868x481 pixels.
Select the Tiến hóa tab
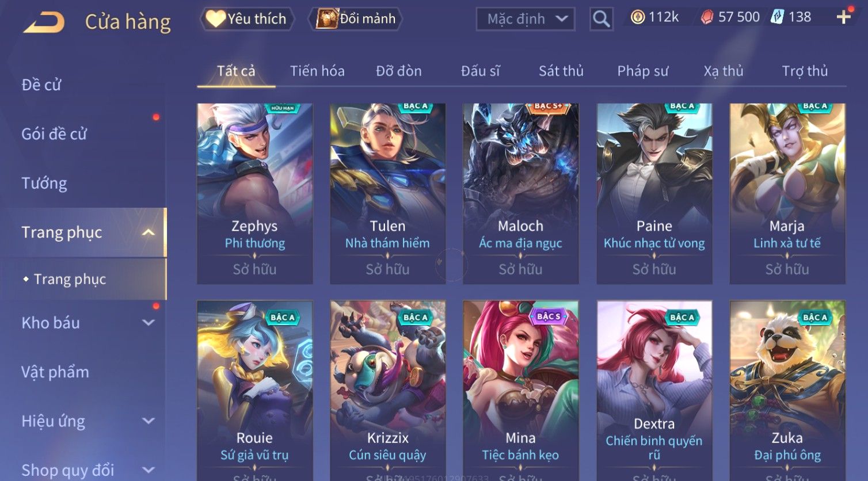(x=317, y=71)
